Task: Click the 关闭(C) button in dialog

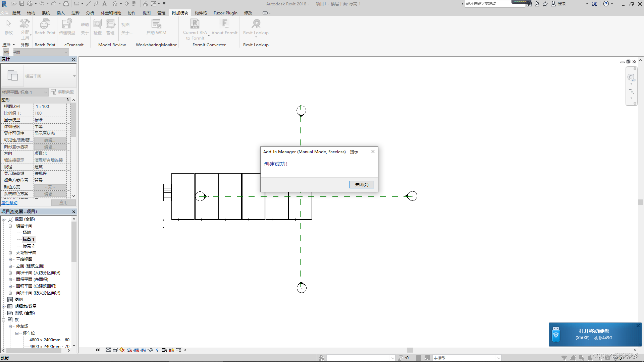Action: click(x=362, y=184)
